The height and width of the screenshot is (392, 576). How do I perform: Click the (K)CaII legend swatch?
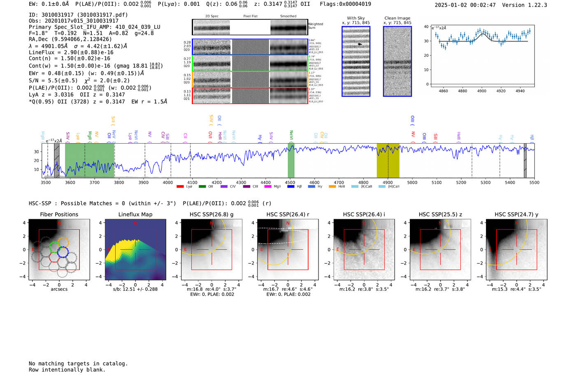355,186
